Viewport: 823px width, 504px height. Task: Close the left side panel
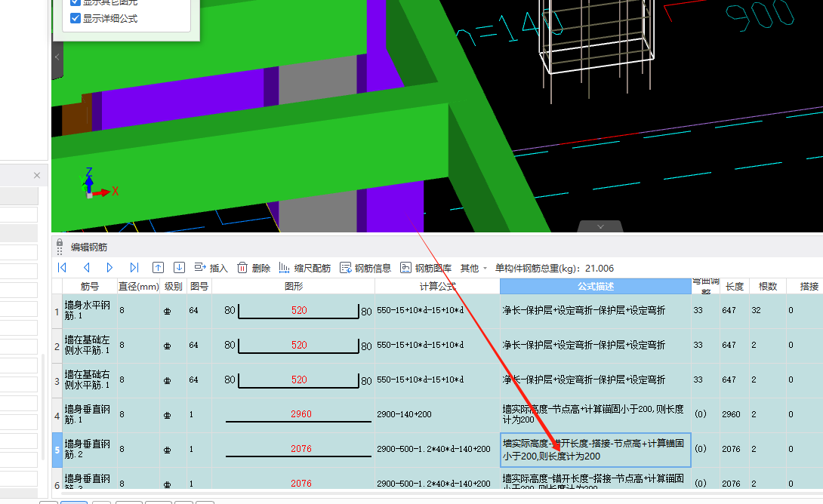tap(37, 175)
